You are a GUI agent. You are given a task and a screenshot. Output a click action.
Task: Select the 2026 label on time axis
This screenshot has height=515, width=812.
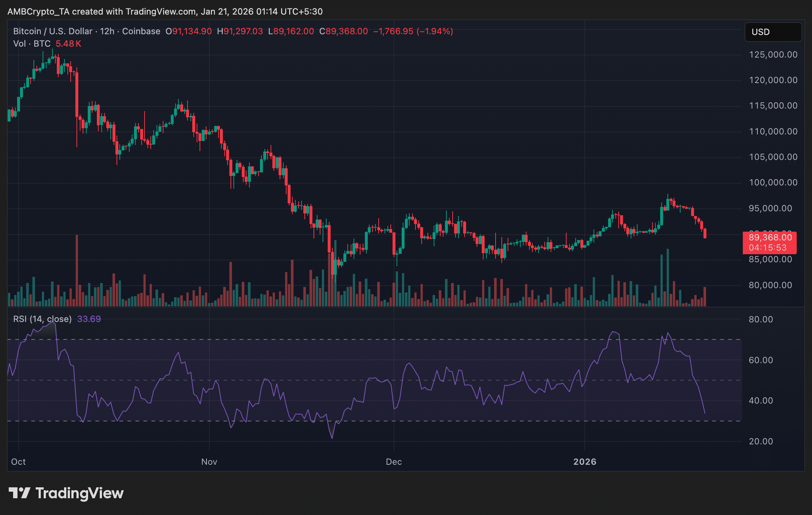tap(584, 462)
